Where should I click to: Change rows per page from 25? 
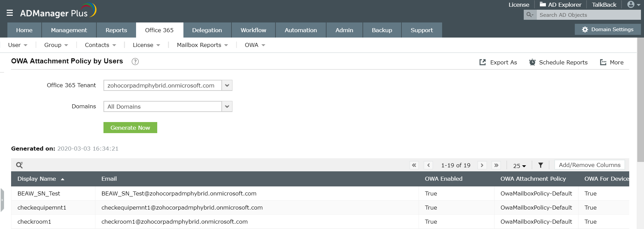click(x=519, y=166)
